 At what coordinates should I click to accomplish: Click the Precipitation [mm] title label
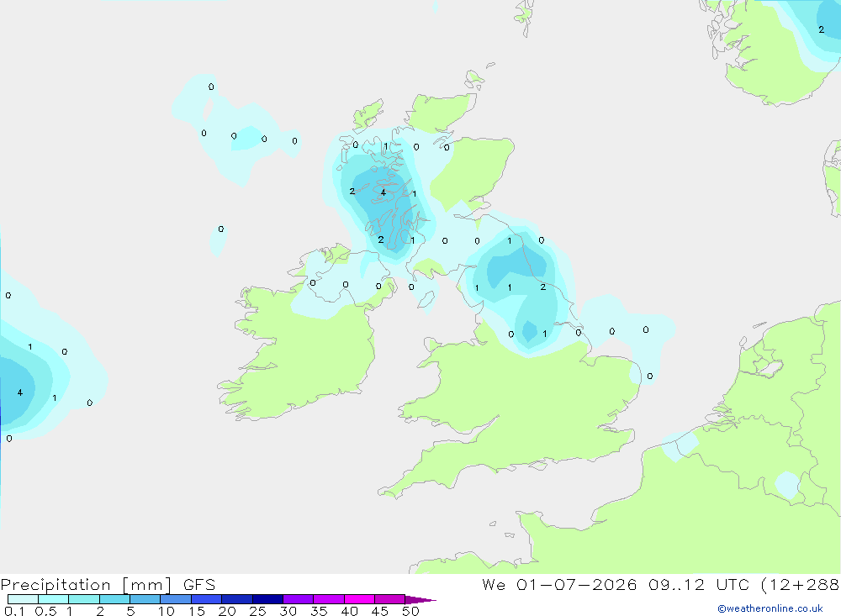[x=86, y=585]
